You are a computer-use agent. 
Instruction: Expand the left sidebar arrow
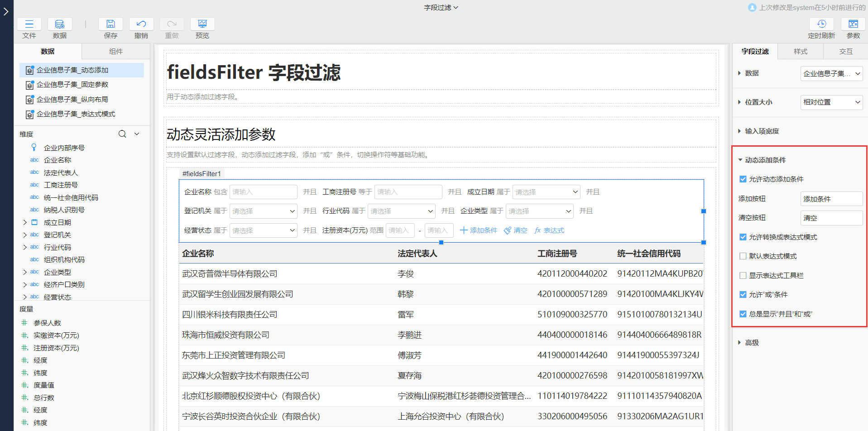pyautogui.click(x=6, y=11)
